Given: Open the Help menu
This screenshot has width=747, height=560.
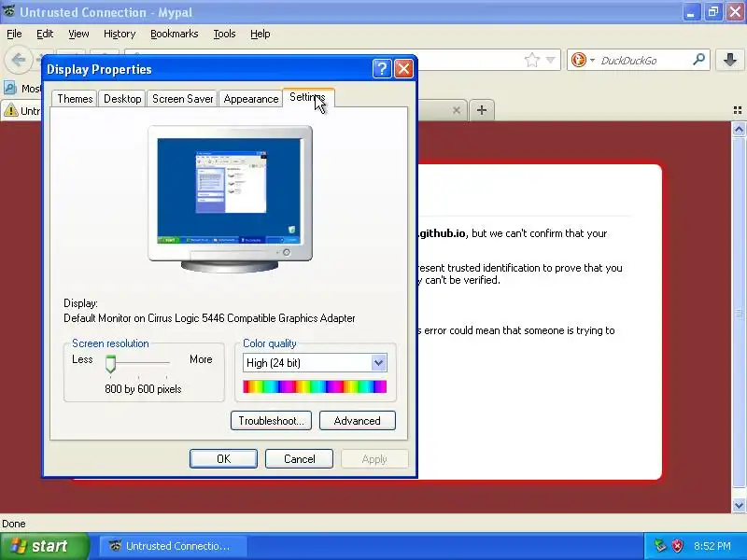Looking at the screenshot, I should [261, 34].
